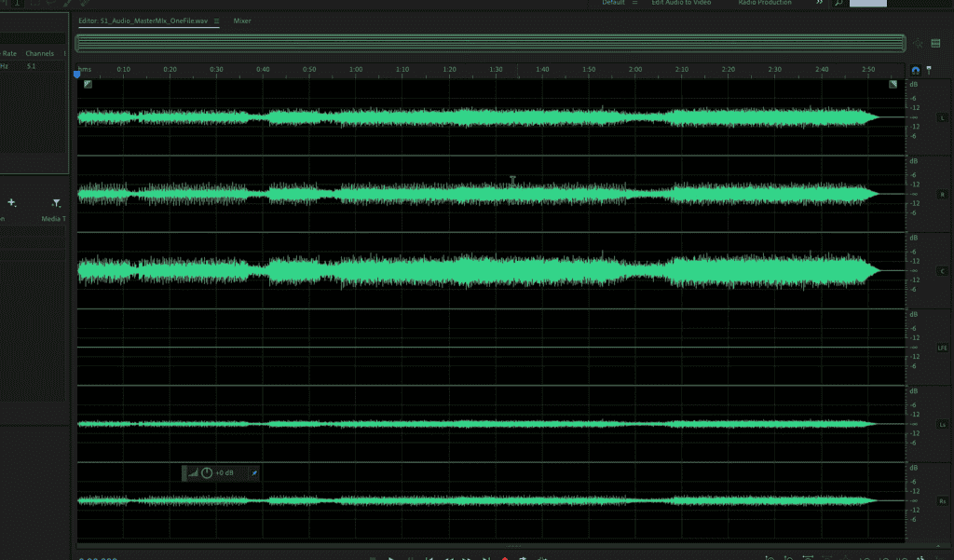The height and width of the screenshot is (560, 954).
Task: Click the fade-in handle at waveform start
Action: tap(88, 84)
